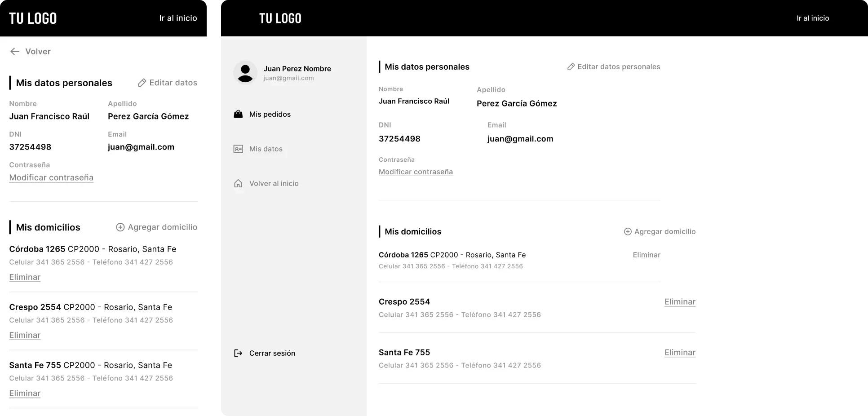Click Ir al inicio in desktop header
The height and width of the screenshot is (416, 868).
813,18
